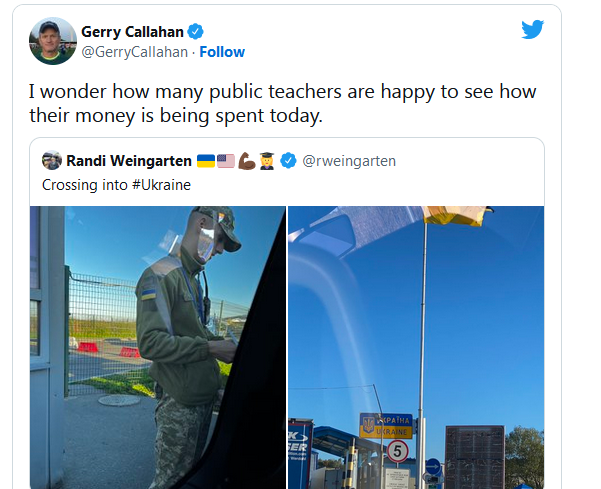The image size is (601, 489).
Task: Click Gerry Callahan's blue verified badge
Action: click(x=195, y=31)
